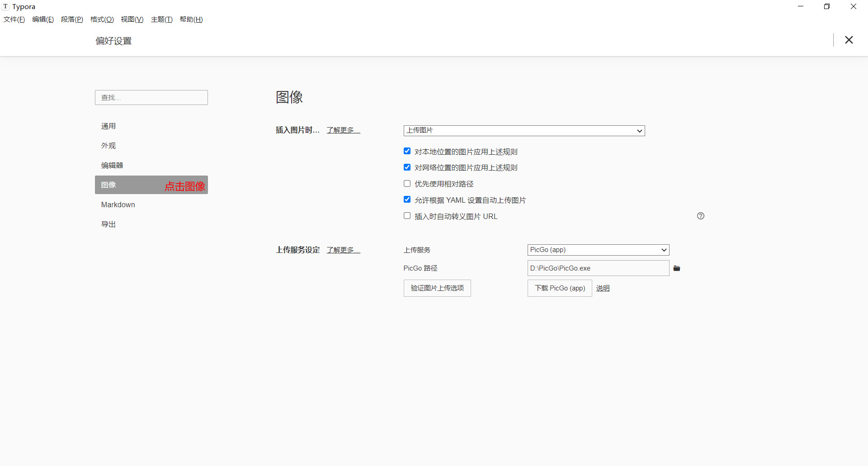This screenshot has width=868, height=466.
Task: Open 了解更多 link next to 插入图片时
Action: (344, 130)
